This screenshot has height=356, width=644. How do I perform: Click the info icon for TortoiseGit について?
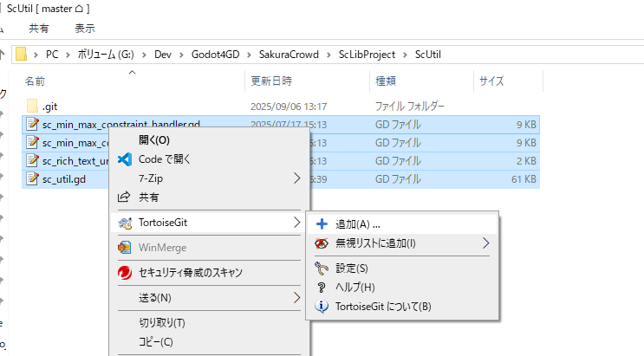coord(322,307)
